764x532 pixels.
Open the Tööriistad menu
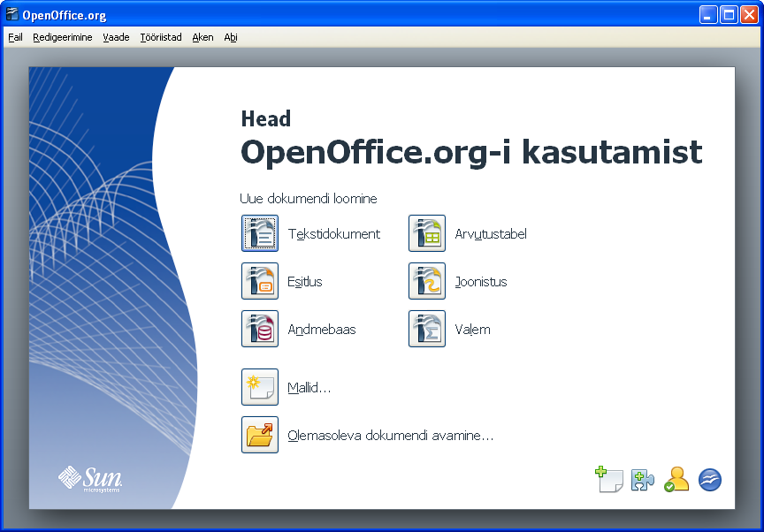click(x=161, y=37)
